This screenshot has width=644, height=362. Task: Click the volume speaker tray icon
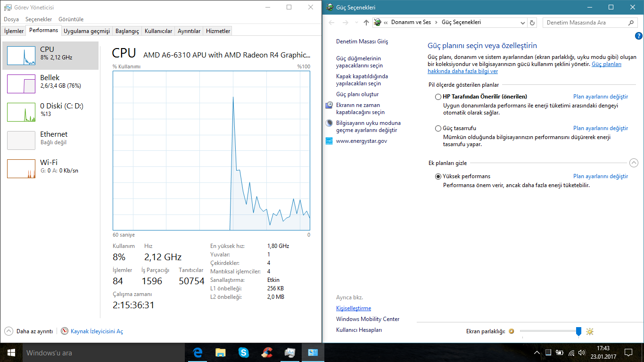(x=582, y=353)
